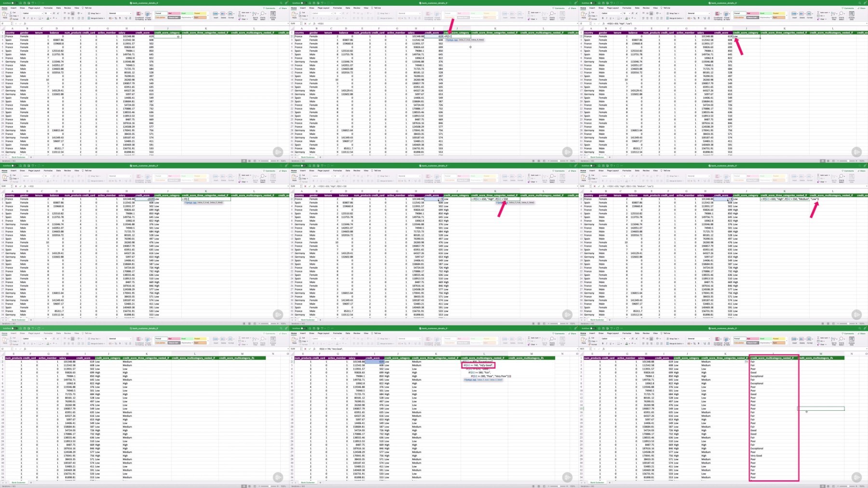Screen dimensions: 868x488
Task: Click Share button in bottom-right Excel window
Action: (862, 334)
